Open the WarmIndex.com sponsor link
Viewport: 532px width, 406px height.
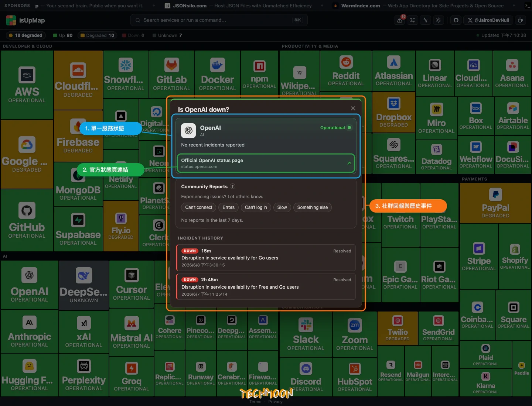[419, 6]
